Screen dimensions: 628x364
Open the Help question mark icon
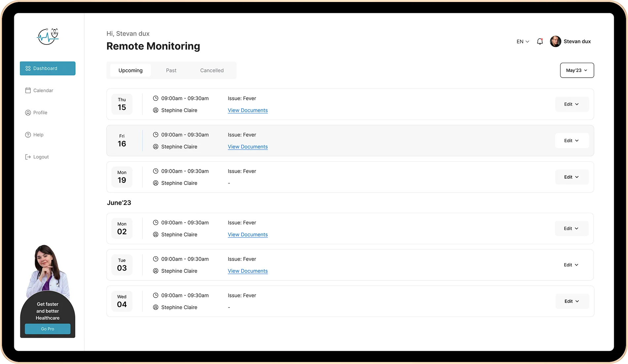[x=28, y=134]
